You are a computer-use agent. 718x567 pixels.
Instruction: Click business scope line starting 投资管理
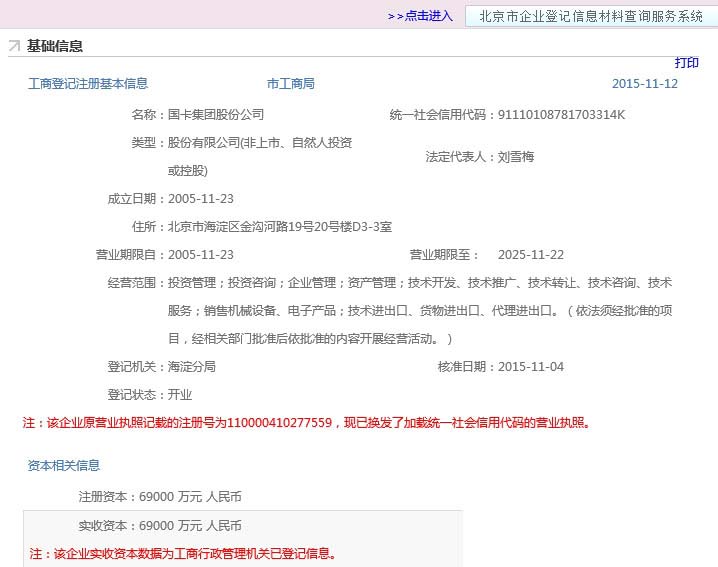point(420,283)
